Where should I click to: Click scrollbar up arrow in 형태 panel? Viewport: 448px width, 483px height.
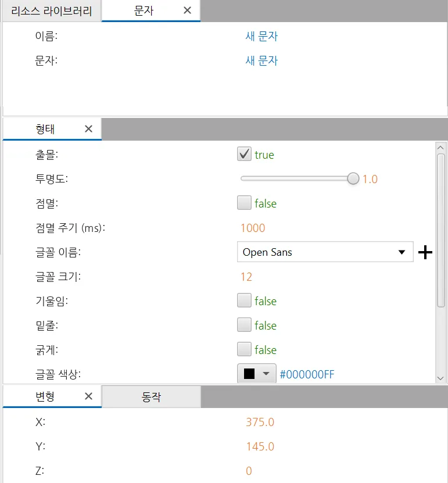click(x=440, y=148)
